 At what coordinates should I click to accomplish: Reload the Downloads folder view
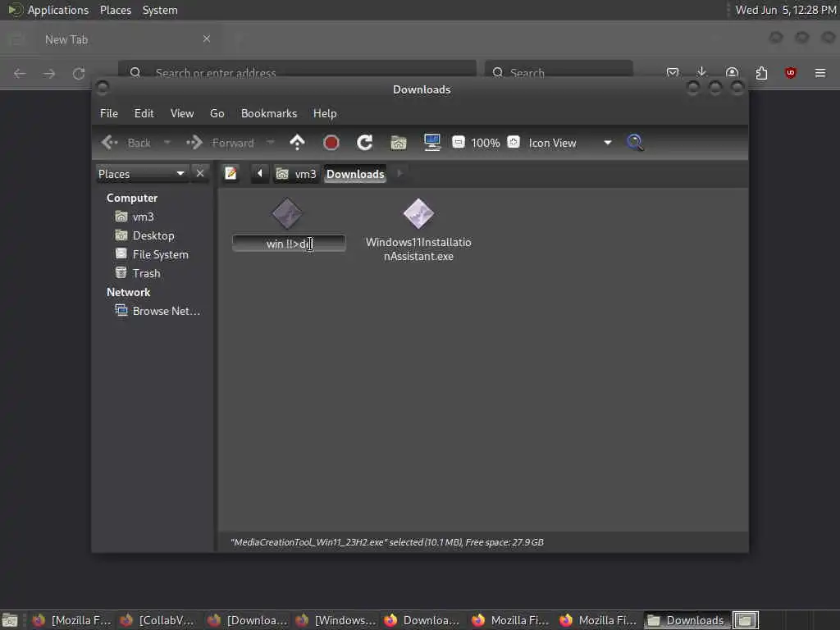[365, 143]
